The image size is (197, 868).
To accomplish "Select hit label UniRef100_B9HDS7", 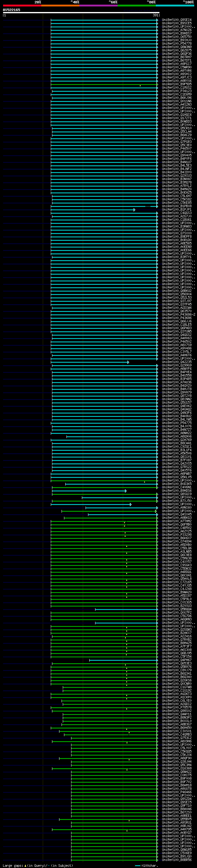I will click(x=177, y=33).
